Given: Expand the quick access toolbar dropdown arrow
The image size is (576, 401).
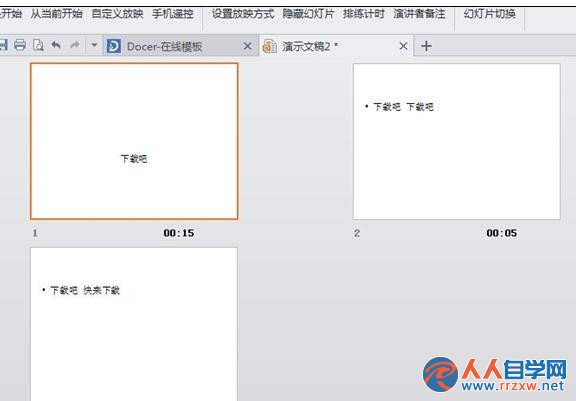Looking at the screenshot, I should (x=94, y=45).
